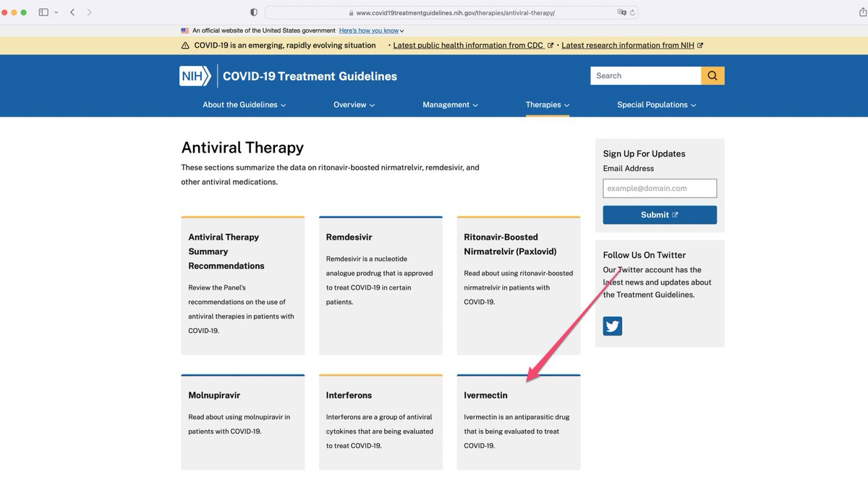
Task: Click the privacy shield icon
Action: click(x=253, y=12)
